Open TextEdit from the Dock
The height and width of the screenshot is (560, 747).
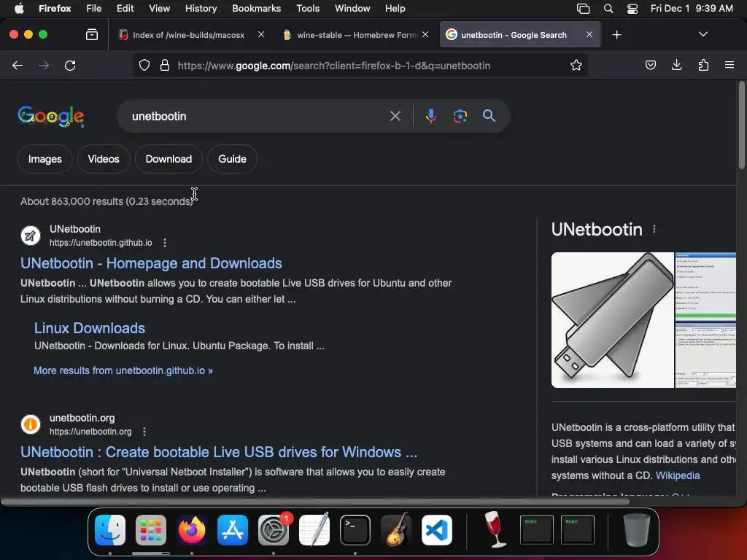pyautogui.click(x=314, y=529)
